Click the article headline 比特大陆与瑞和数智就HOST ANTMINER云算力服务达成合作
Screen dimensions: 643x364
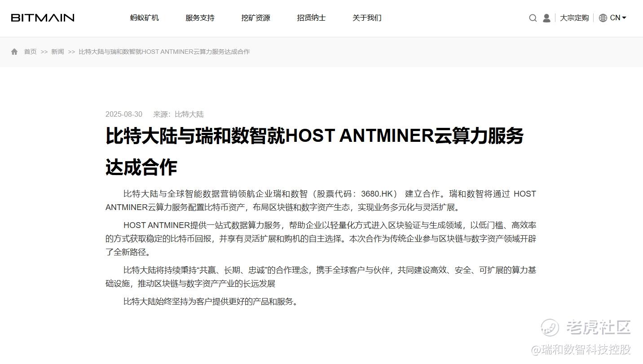point(314,151)
